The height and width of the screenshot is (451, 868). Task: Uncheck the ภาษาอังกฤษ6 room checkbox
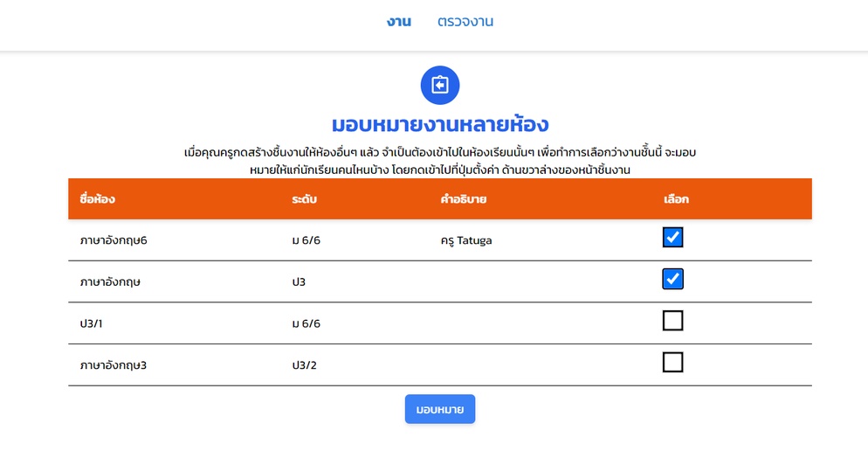[672, 237]
